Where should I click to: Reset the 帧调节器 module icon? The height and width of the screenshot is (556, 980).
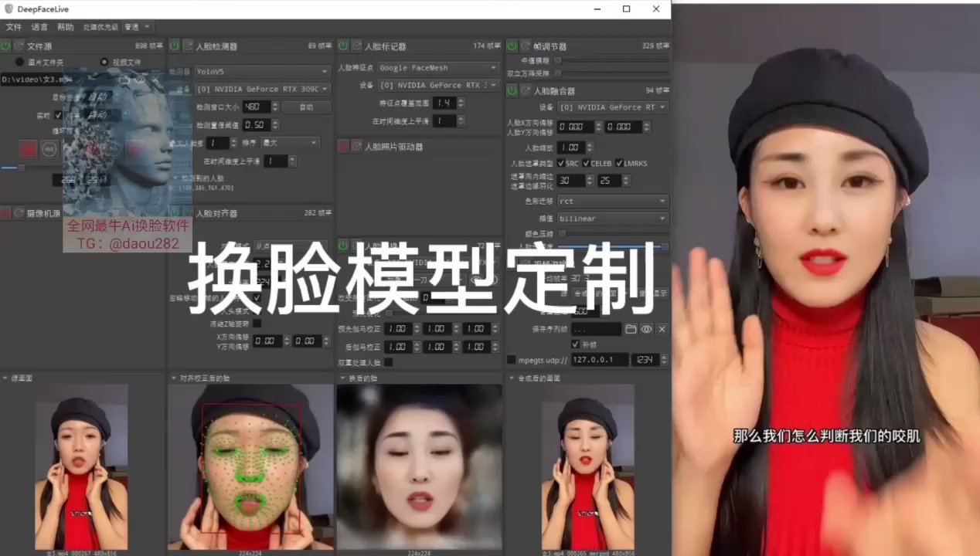tap(525, 46)
